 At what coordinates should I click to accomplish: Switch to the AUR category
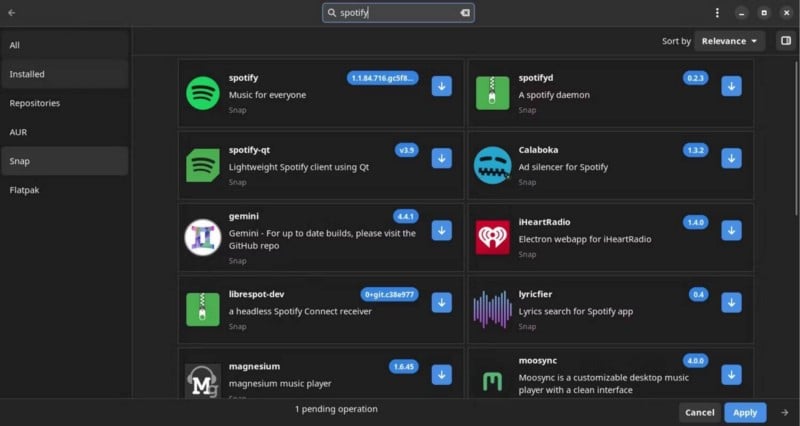coord(65,132)
